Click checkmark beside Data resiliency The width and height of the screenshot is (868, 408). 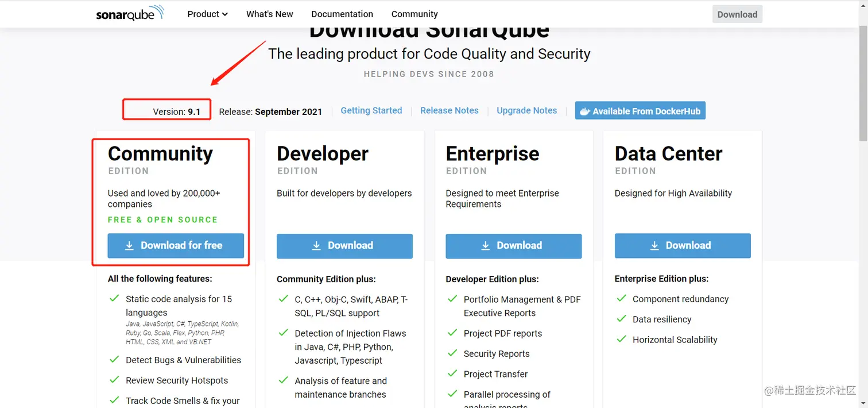coord(621,319)
